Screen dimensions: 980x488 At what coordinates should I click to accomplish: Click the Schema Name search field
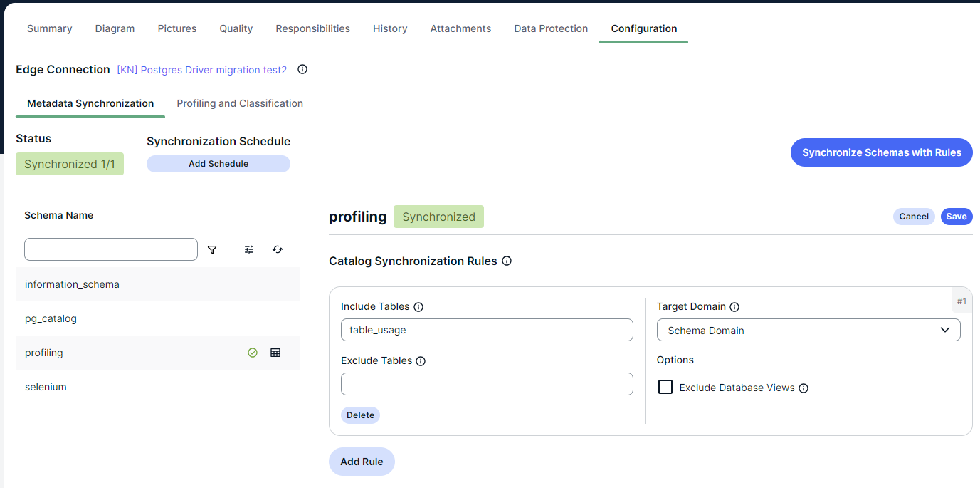tap(111, 249)
